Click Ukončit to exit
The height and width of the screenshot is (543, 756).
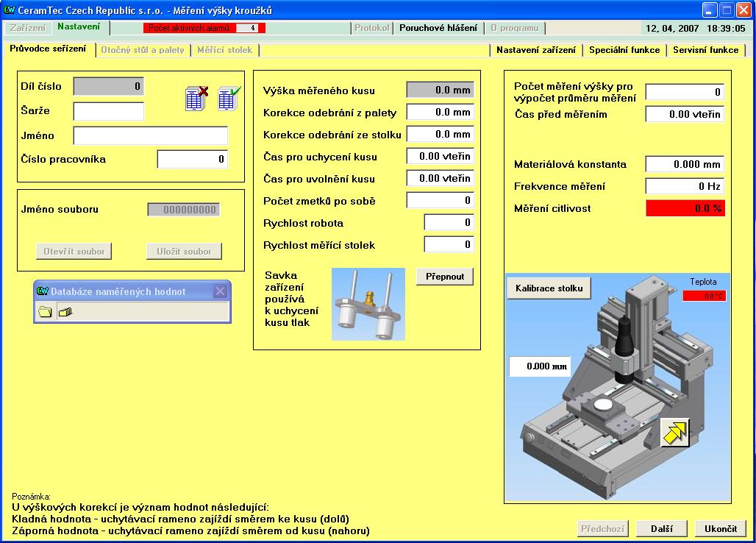[x=720, y=528]
